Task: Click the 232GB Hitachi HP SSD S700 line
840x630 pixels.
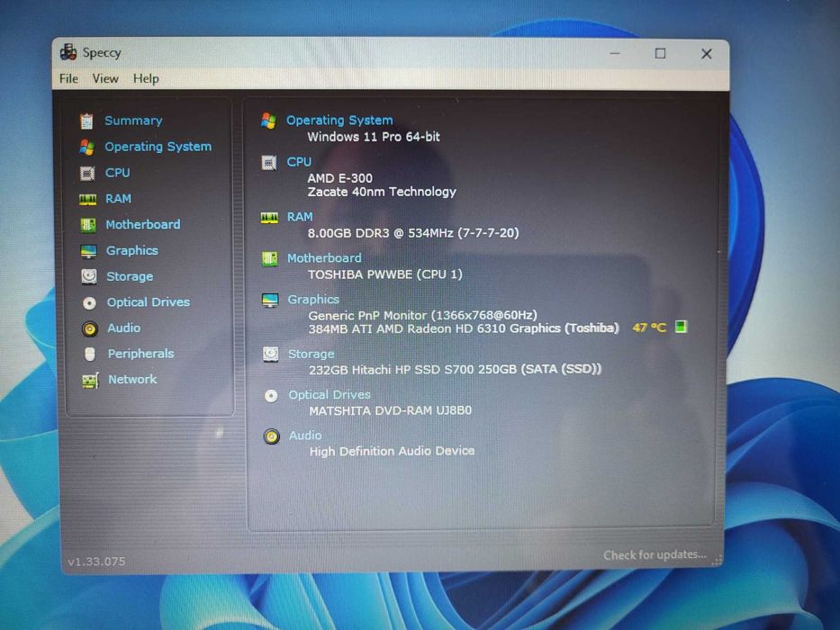Action: (456, 370)
